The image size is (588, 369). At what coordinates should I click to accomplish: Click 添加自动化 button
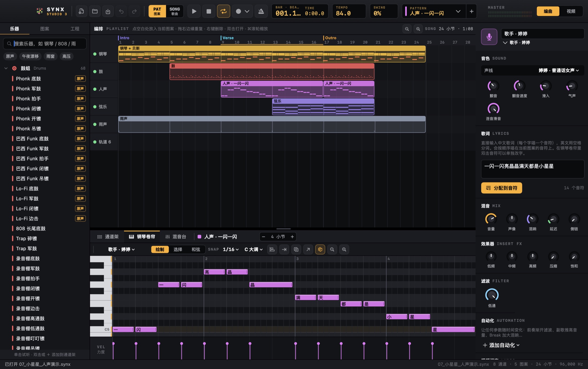point(501,345)
